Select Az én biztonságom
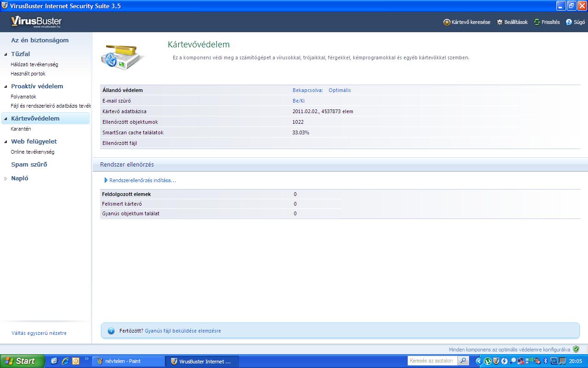588x368 pixels. tap(40, 40)
